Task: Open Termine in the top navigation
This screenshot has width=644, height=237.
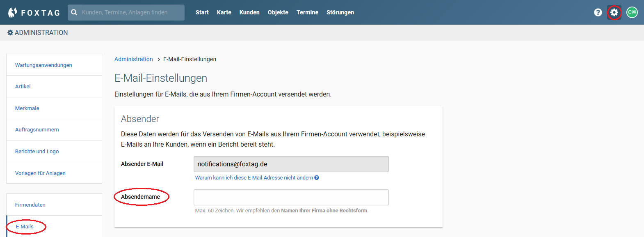Action: 307,12
